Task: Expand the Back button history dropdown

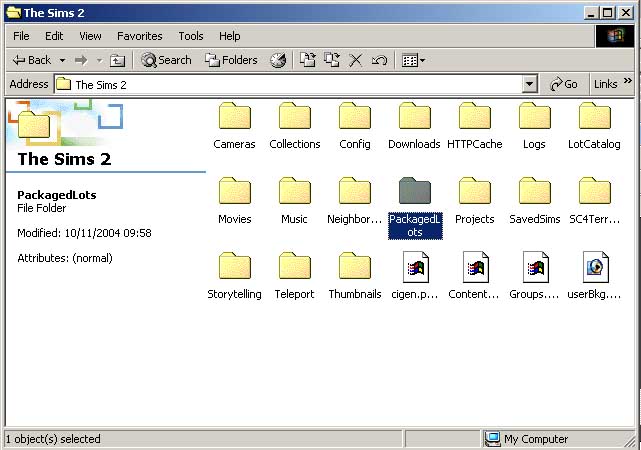Action: (x=63, y=60)
